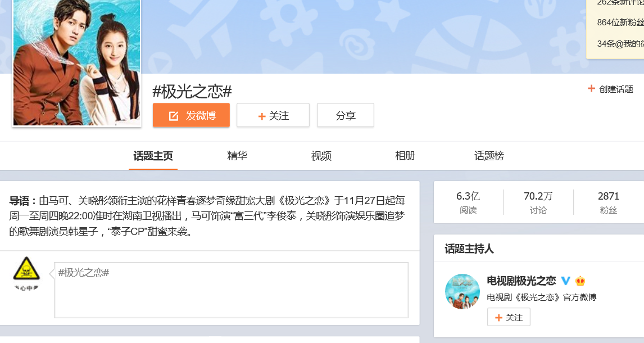Share the topic via 分享 button
Image resolution: width=644 pixels, height=343 pixels.
(x=345, y=115)
